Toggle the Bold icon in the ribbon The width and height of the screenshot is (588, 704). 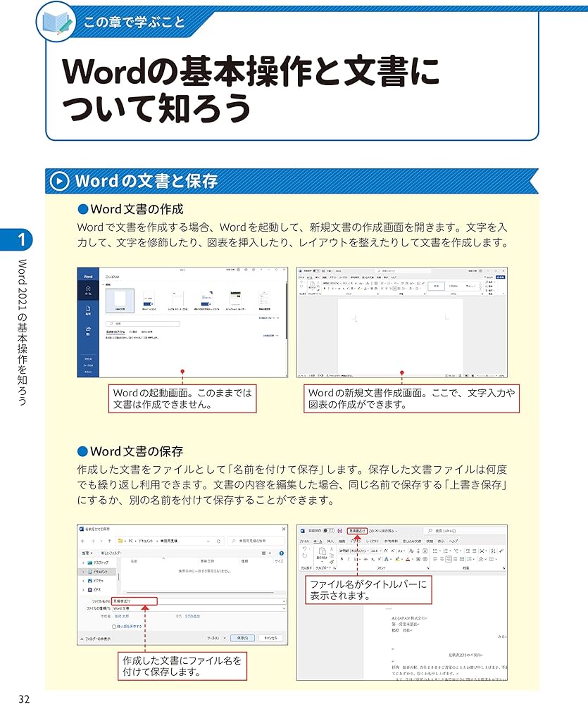tap(342, 558)
